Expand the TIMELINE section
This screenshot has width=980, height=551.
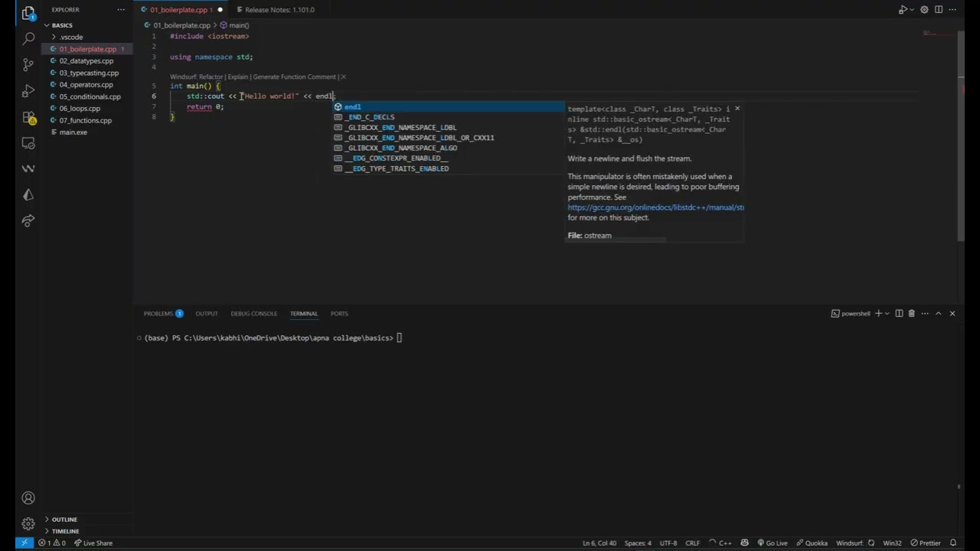click(x=65, y=531)
